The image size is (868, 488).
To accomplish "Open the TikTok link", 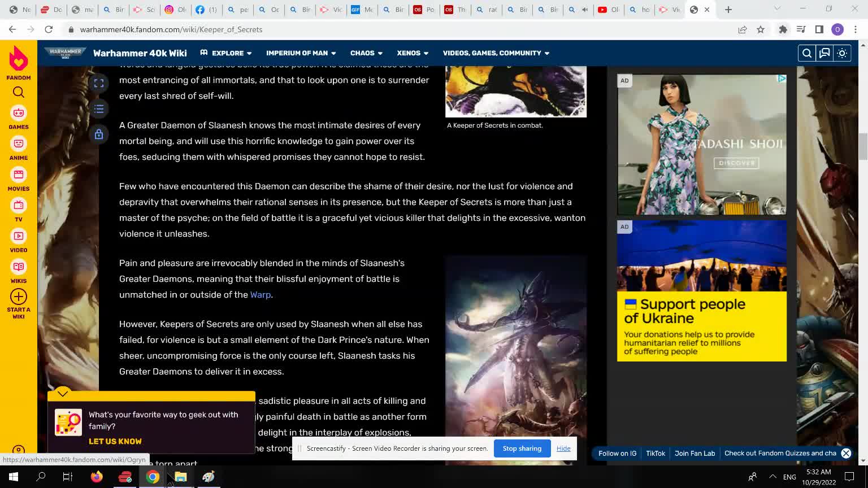I will pos(656,453).
